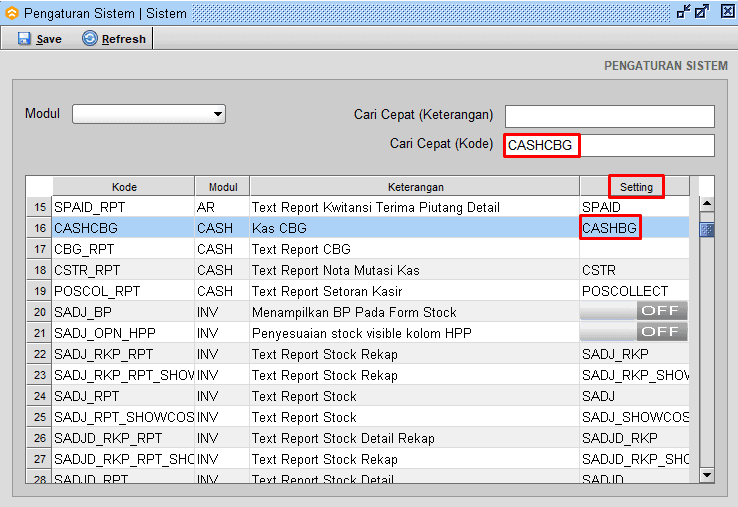Click the Kode column header
Viewport: 738px width, 507px height.
[x=124, y=187]
